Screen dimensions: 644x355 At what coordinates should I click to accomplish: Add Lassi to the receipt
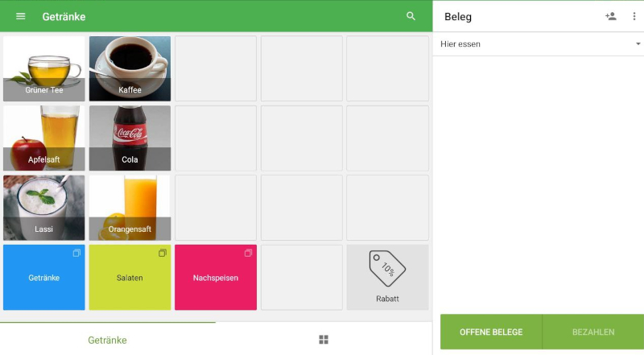tap(44, 208)
